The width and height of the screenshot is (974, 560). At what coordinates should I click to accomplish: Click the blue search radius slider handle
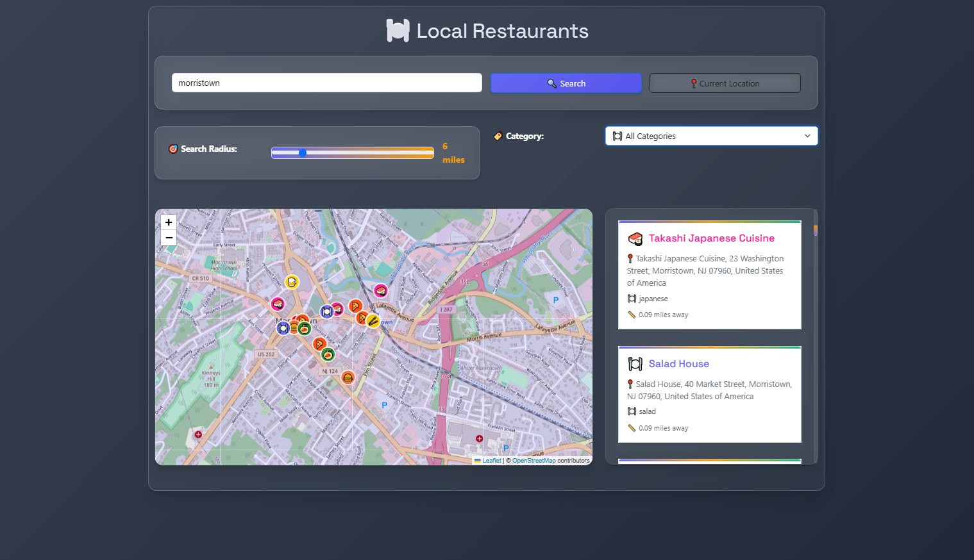303,152
